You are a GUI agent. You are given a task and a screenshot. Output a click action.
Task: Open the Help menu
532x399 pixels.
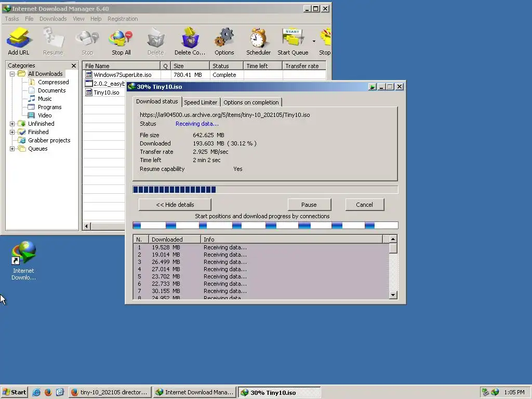pos(96,19)
